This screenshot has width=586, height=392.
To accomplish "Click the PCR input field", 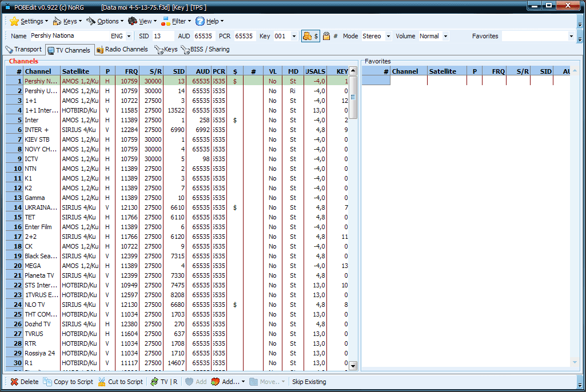I will point(245,36).
